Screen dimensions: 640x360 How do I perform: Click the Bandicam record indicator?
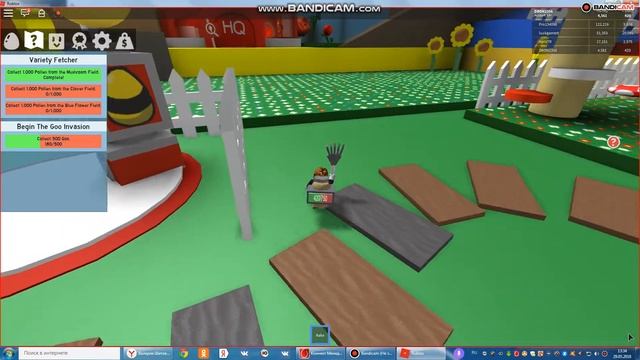point(586,7)
